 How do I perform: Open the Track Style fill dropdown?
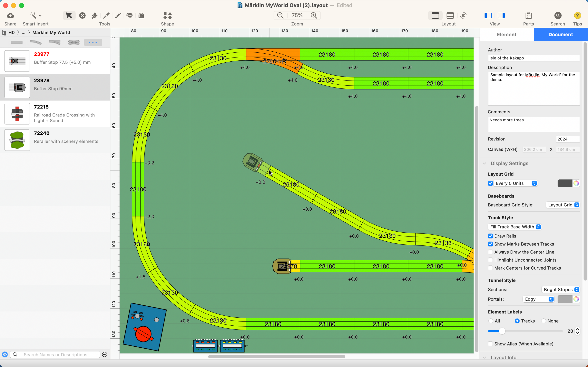515,227
